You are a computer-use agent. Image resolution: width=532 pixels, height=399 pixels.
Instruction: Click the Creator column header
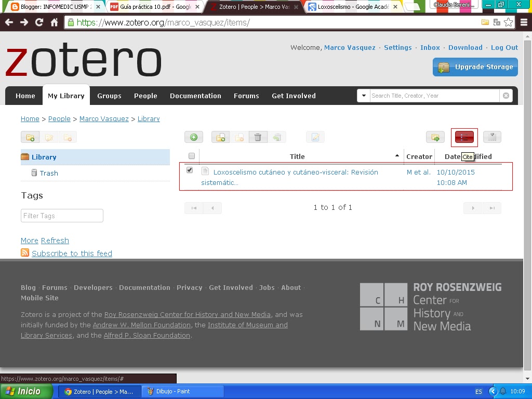419,156
